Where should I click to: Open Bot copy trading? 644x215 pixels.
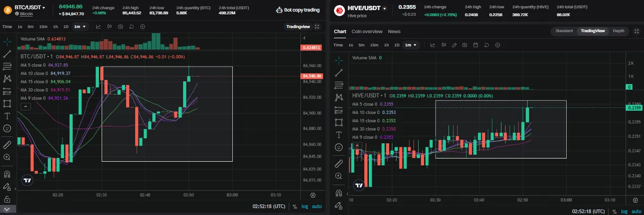click(x=298, y=10)
